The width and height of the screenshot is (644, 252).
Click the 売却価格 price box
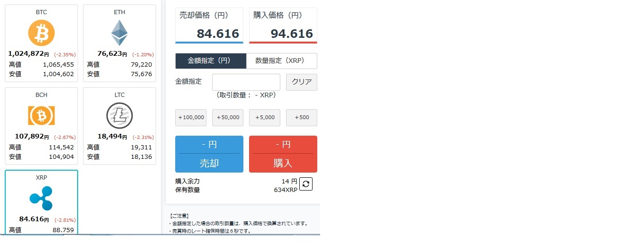[209, 26]
